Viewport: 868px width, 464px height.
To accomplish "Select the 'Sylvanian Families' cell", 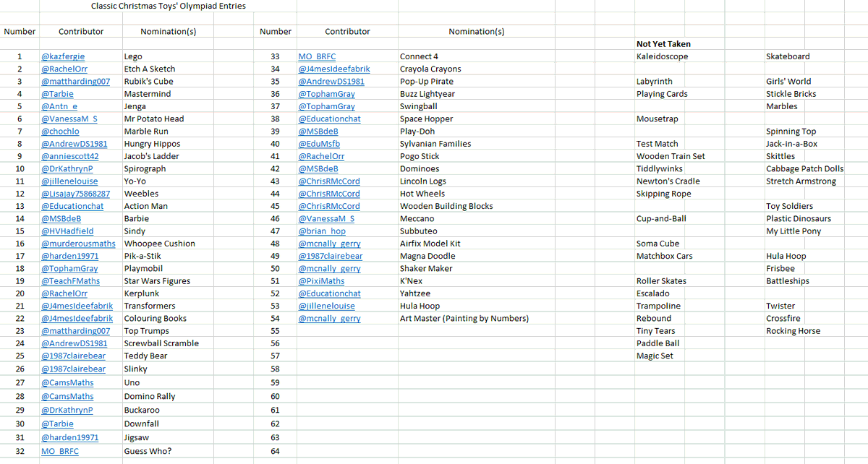I will click(x=435, y=144).
